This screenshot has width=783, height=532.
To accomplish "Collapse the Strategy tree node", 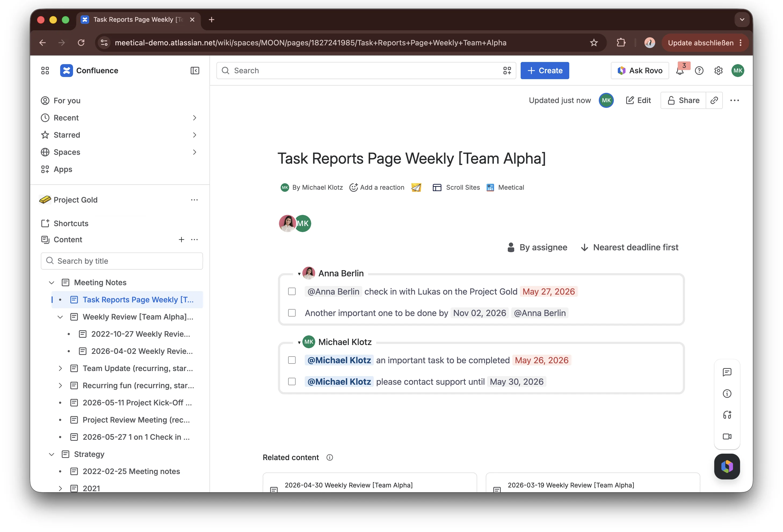I will [x=52, y=454].
